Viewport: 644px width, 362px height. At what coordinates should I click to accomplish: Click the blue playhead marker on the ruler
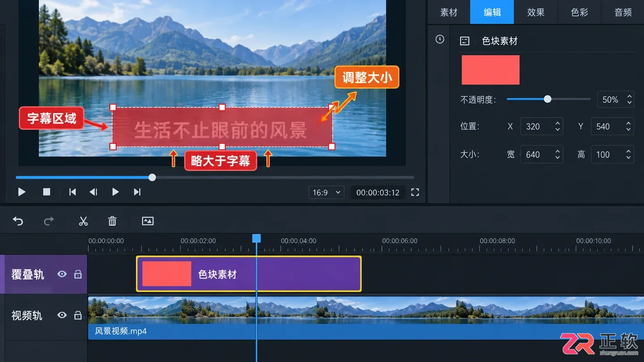pos(256,238)
